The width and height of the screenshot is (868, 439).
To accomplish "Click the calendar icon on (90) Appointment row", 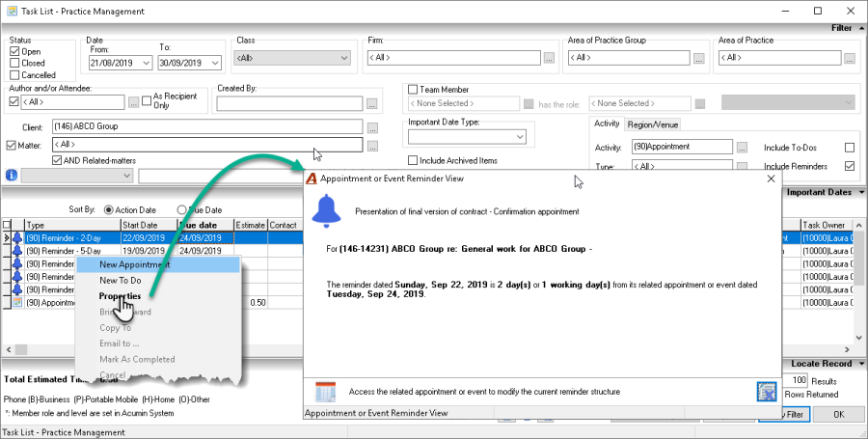I will [x=17, y=302].
